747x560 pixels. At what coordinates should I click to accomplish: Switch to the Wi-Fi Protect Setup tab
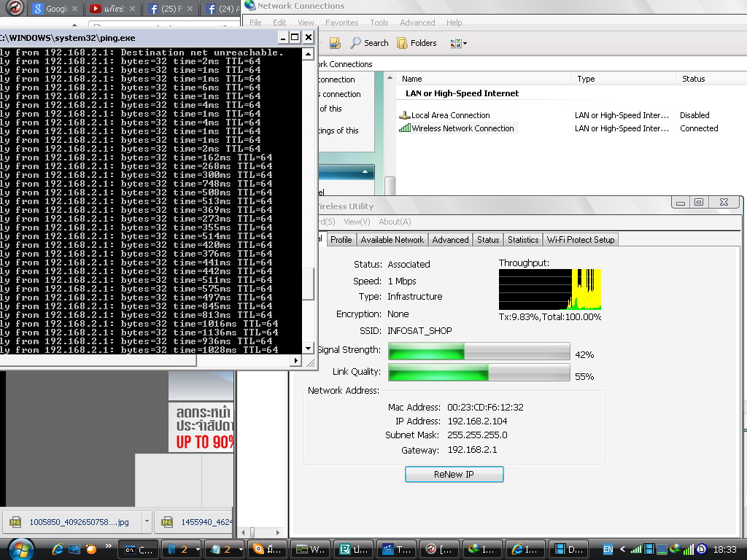(580, 239)
